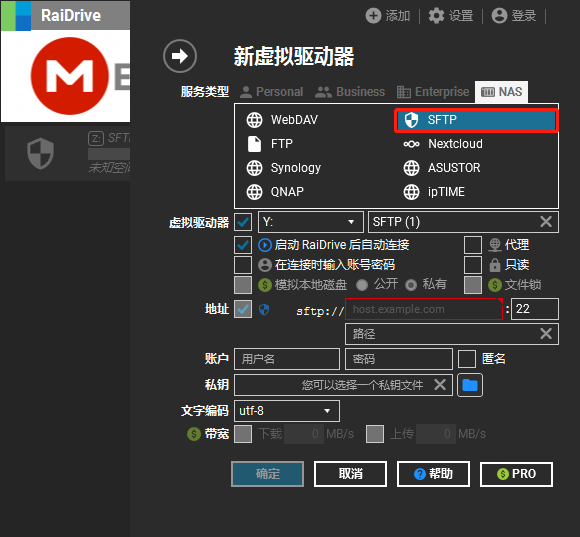This screenshot has height=537, width=580.
Task: Click the auto-connect play circle icon
Action: [x=265, y=245]
